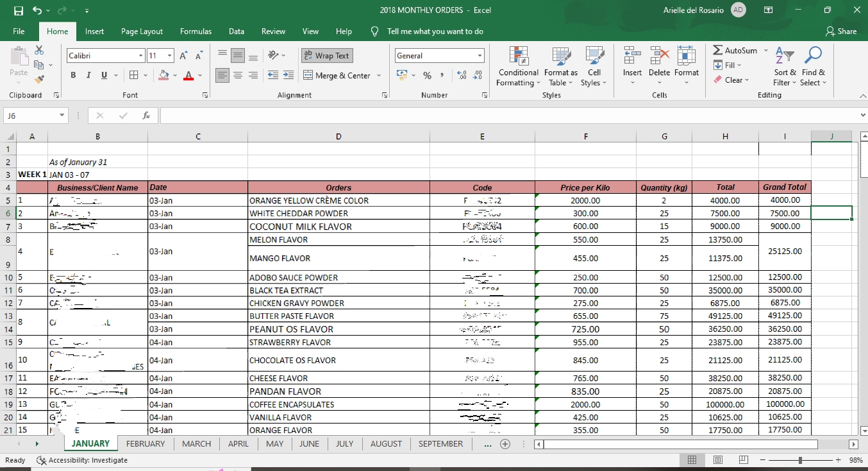Apply the fill color bucket
The height and width of the screenshot is (471, 868).
pyautogui.click(x=164, y=75)
